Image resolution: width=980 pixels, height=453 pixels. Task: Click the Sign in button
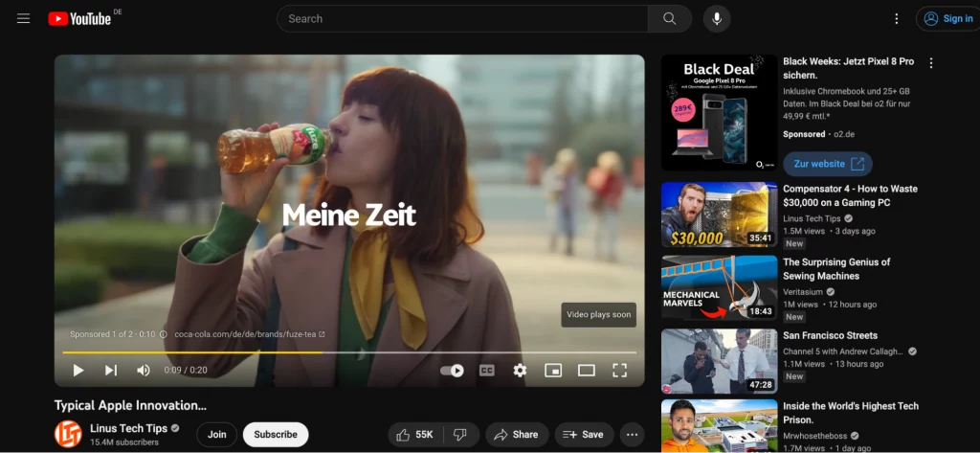(x=948, y=19)
